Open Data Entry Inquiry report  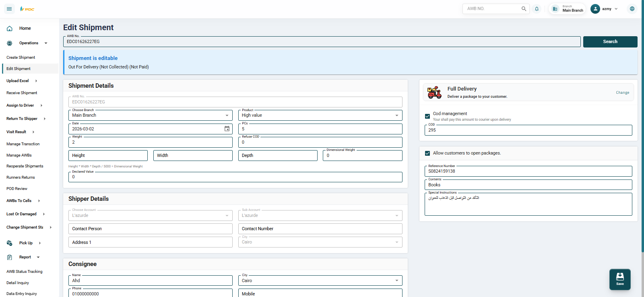coord(21,294)
